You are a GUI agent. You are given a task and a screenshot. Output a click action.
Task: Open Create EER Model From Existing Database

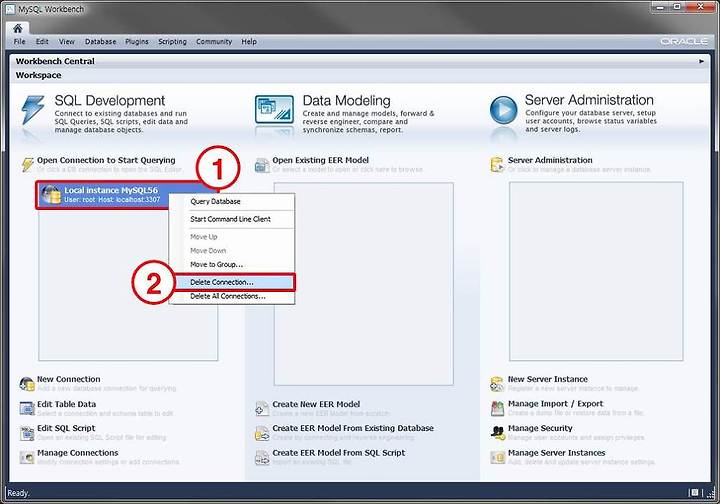[353, 428]
